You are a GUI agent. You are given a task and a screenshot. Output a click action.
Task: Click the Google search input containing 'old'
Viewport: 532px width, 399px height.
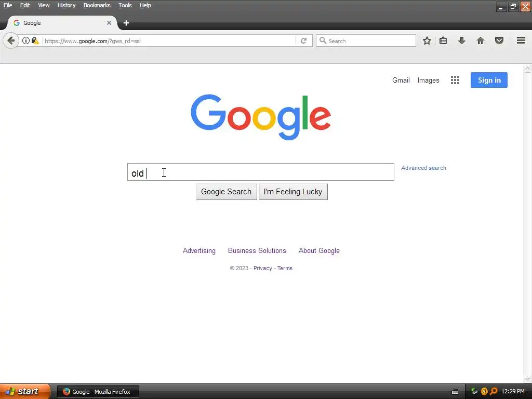[261, 172]
